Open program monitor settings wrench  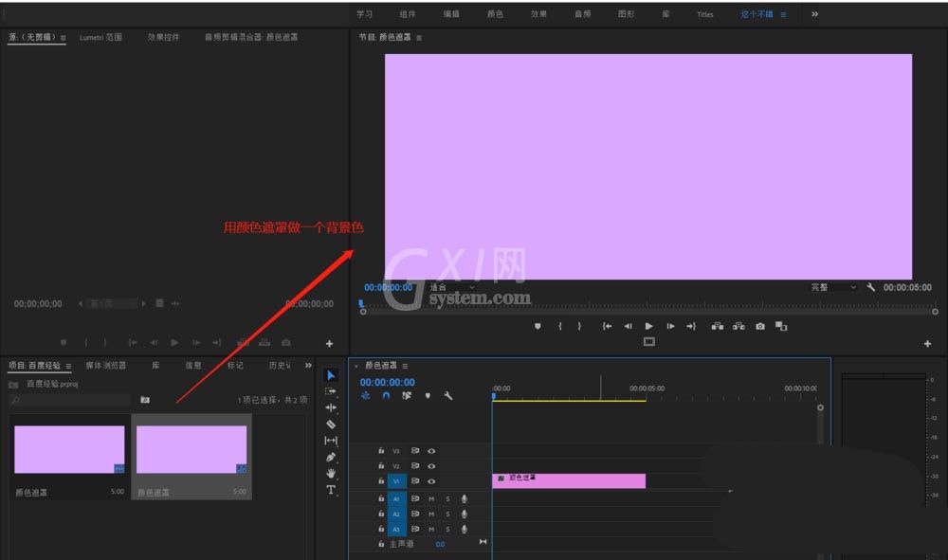[x=870, y=287]
